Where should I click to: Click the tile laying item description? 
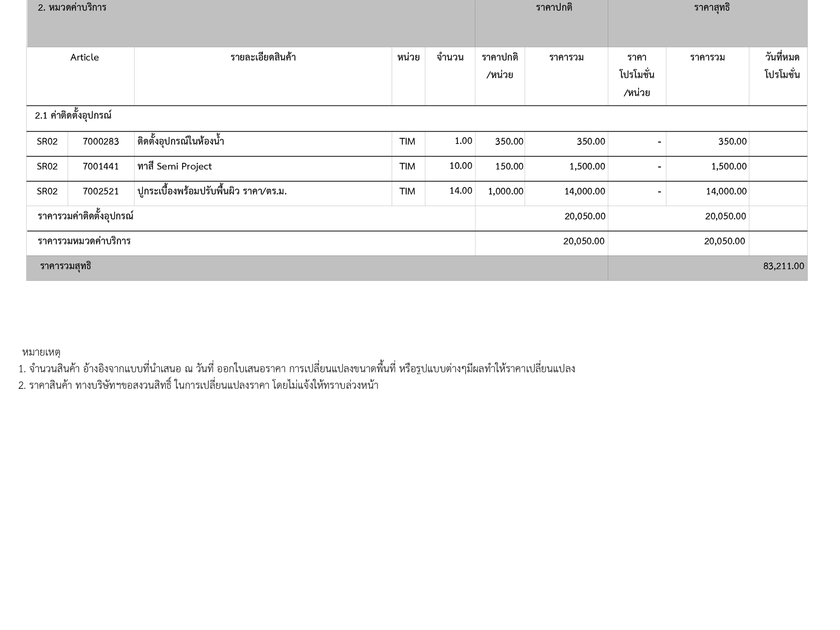click(212, 192)
